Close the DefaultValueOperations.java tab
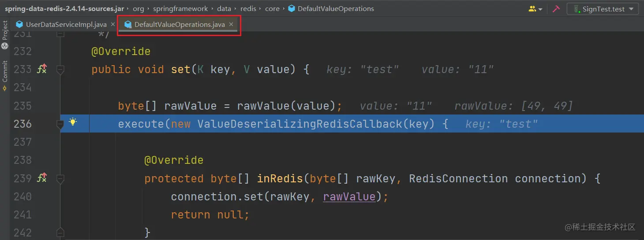Viewport: 644px width, 240px height. (x=231, y=25)
